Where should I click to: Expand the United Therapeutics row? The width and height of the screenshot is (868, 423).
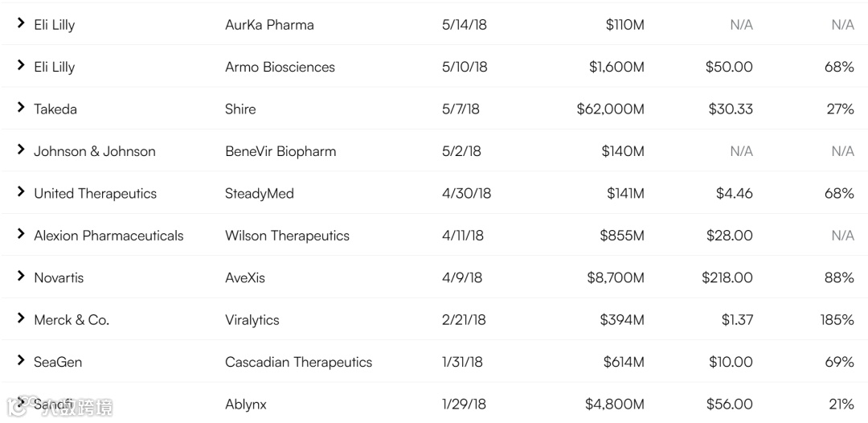click(x=21, y=193)
